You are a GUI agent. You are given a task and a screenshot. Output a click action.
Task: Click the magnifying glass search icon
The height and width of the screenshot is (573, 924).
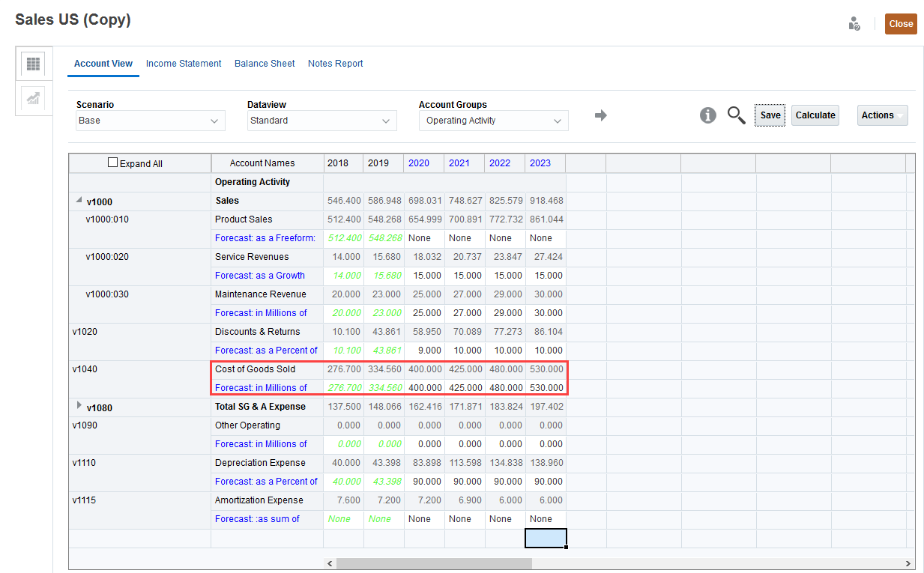736,115
